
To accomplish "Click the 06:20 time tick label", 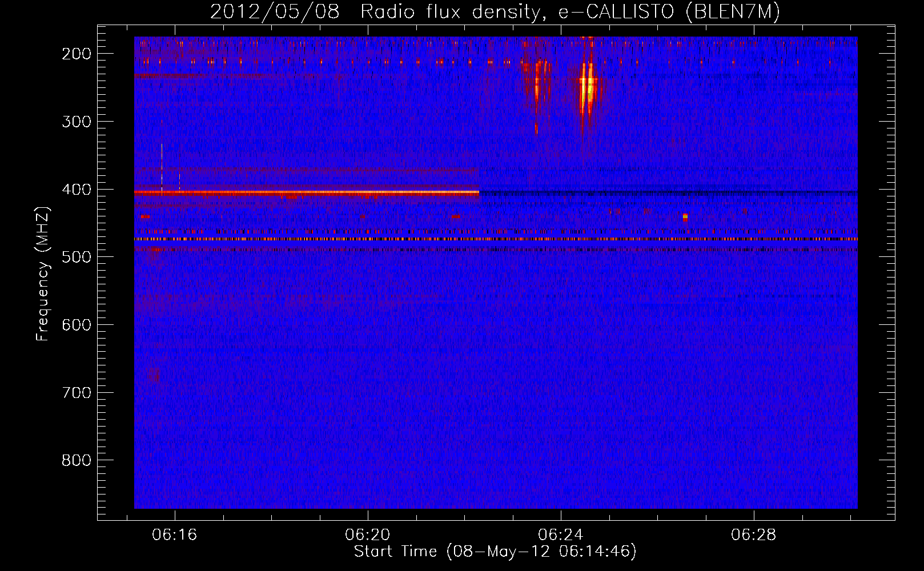I will [x=368, y=534].
